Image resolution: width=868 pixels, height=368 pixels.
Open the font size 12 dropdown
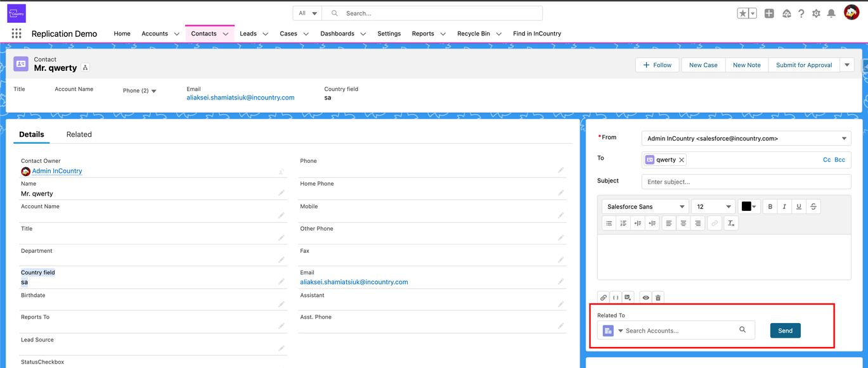pos(713,206)
